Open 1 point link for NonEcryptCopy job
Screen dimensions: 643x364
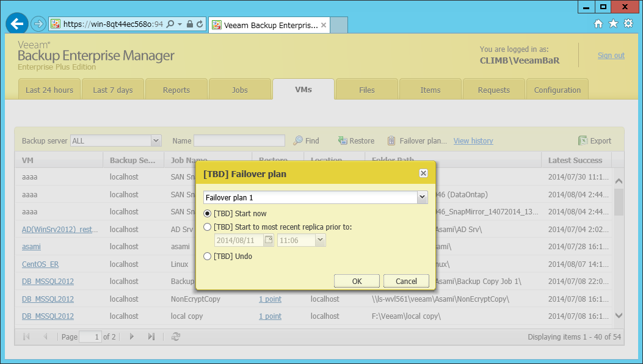coord(271,299)
